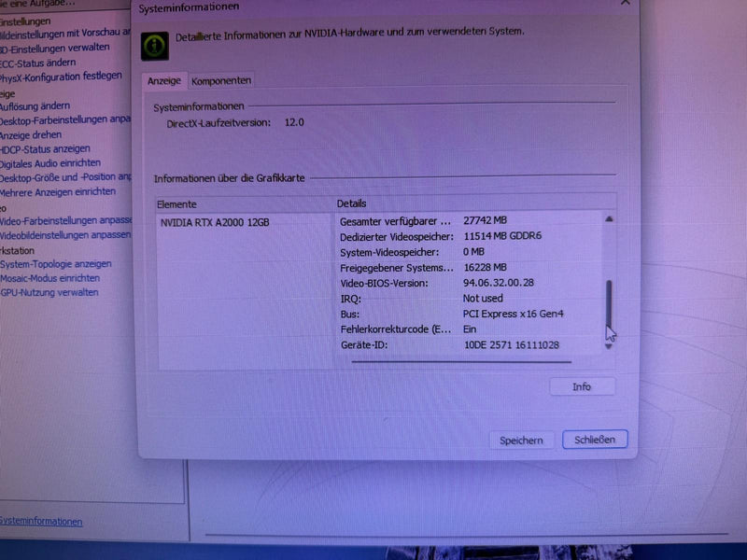Open Video-Farbeinstellungen anpassen
This screenshot has height=560, width=747.
pos(65,220)
